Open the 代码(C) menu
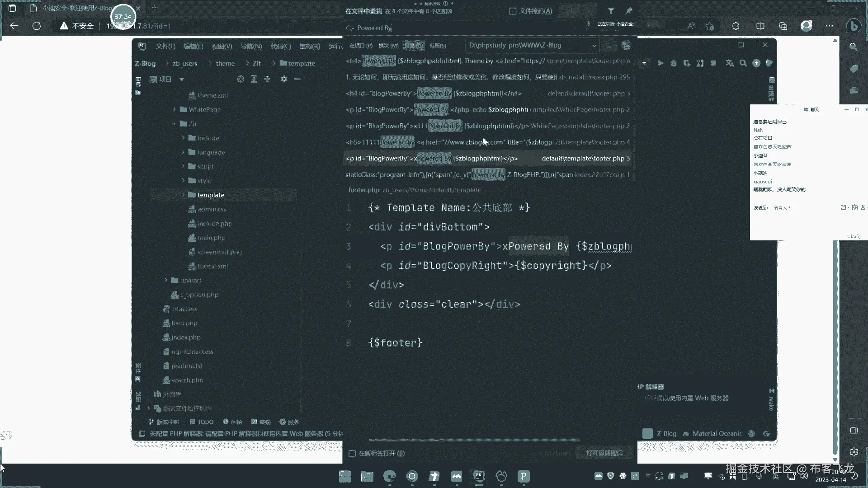 pos(281,46)
